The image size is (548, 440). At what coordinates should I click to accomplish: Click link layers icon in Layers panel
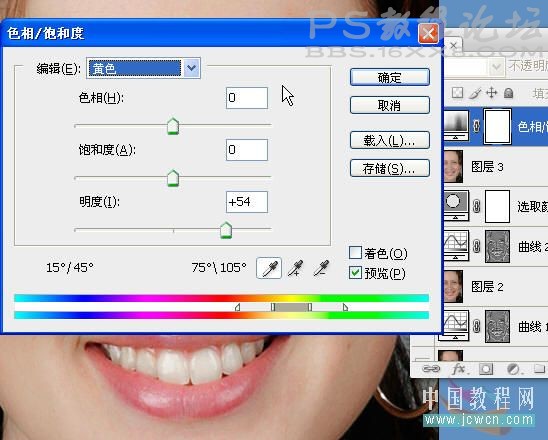pyautogui.click(x=431, y=369)
